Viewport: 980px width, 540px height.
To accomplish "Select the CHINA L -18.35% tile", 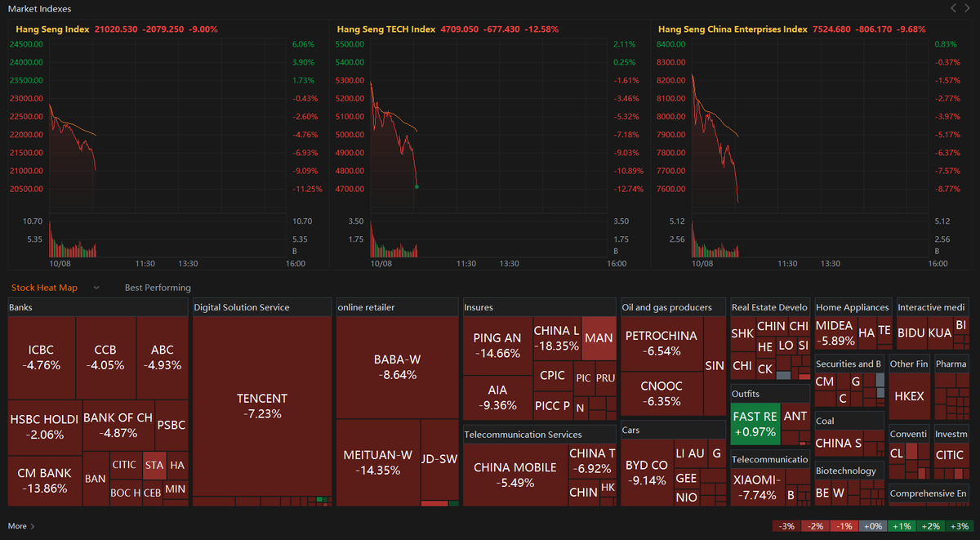I will (557, 339).
